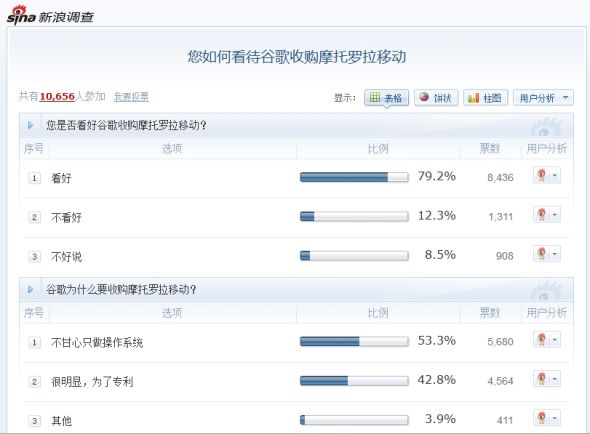
Task: Switch display to 饼状 pie chart
Action: tap(436, 98)
